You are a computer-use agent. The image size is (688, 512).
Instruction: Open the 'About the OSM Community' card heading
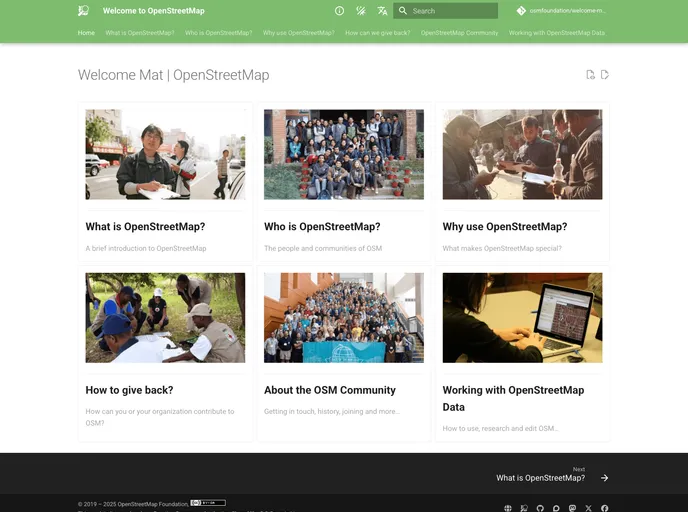coord(330,390)
